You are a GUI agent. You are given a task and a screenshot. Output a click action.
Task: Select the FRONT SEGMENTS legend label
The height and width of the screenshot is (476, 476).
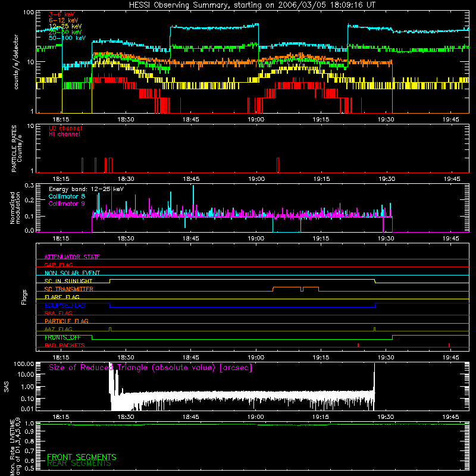click(x=82, y=457)
